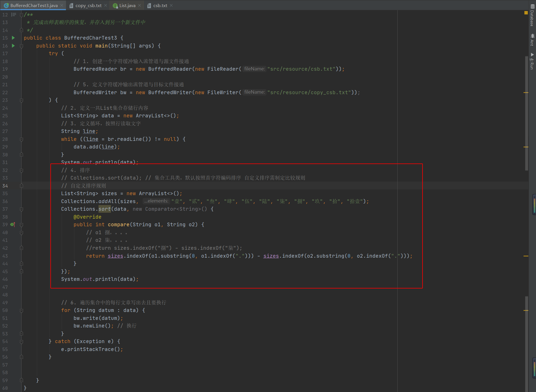Close the List.java editor tab

140,5
